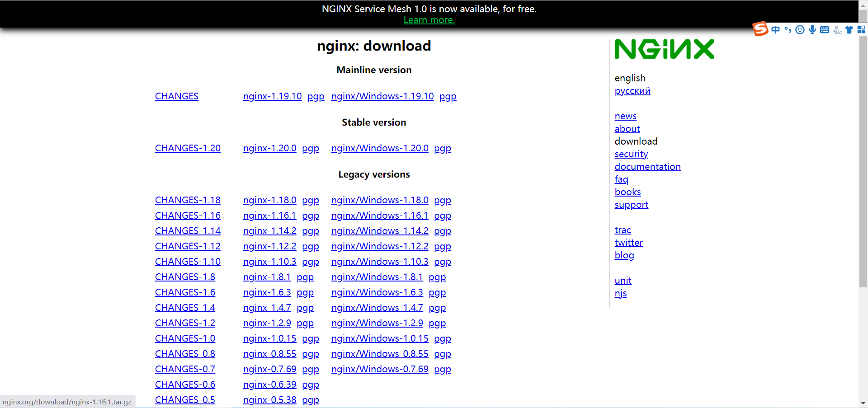Open the soft keyboard in Sogou bar
868x408 pixels.
(x=825, y=30)
